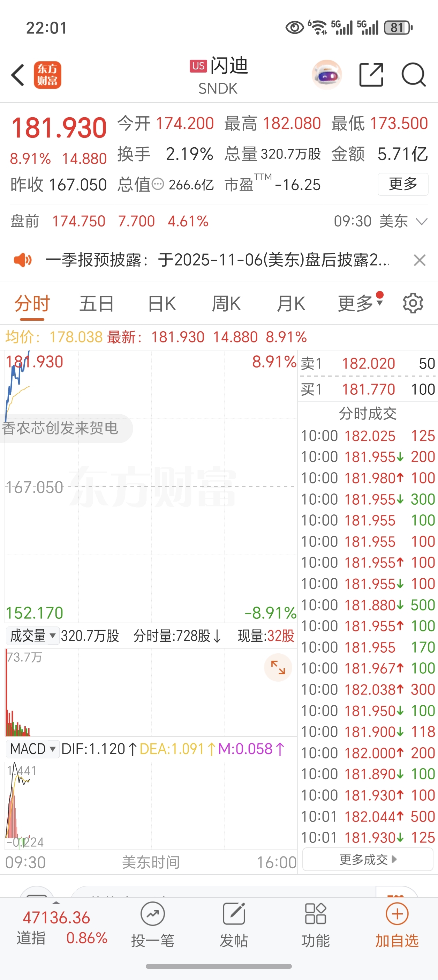Select the 182.025 trade row

tap(368, 436)
